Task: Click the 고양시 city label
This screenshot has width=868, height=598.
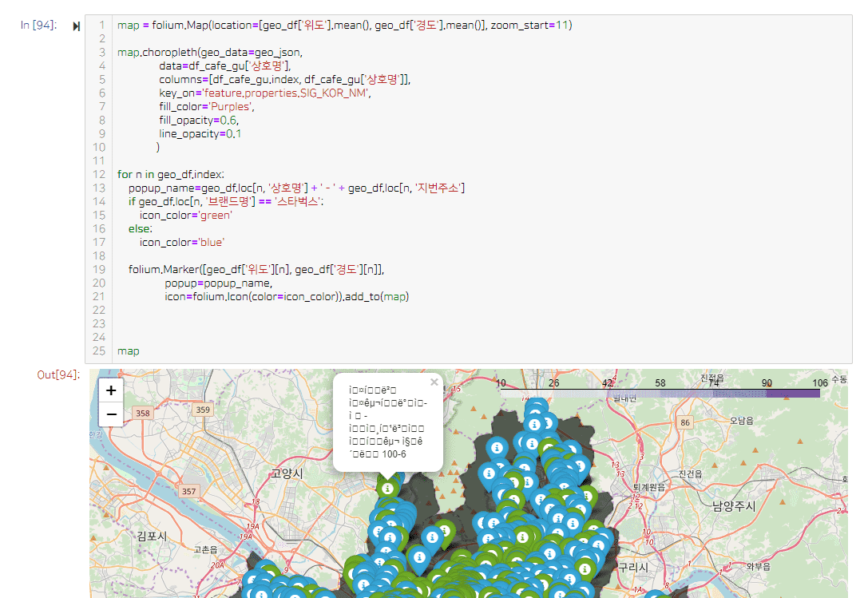Action: point(287,473)
